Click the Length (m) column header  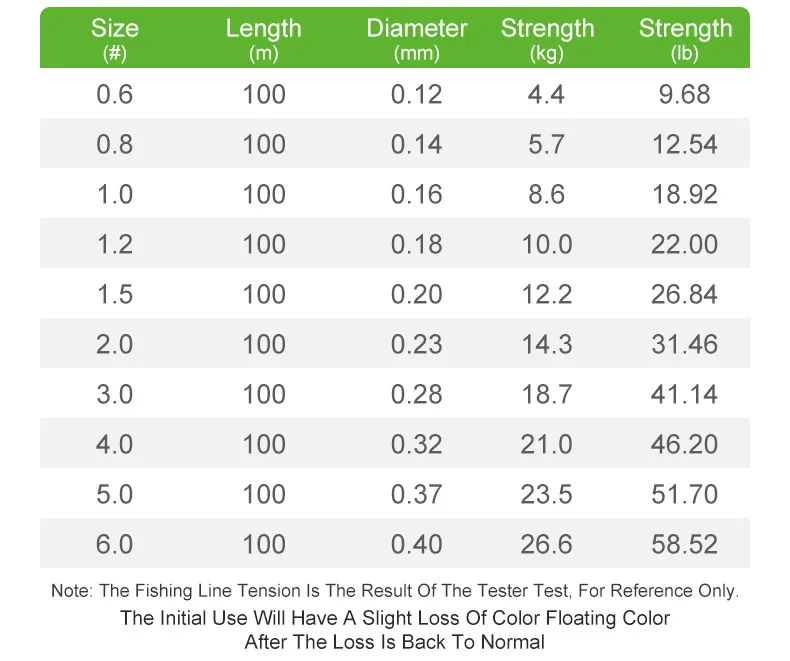click(x=263, y=39)
